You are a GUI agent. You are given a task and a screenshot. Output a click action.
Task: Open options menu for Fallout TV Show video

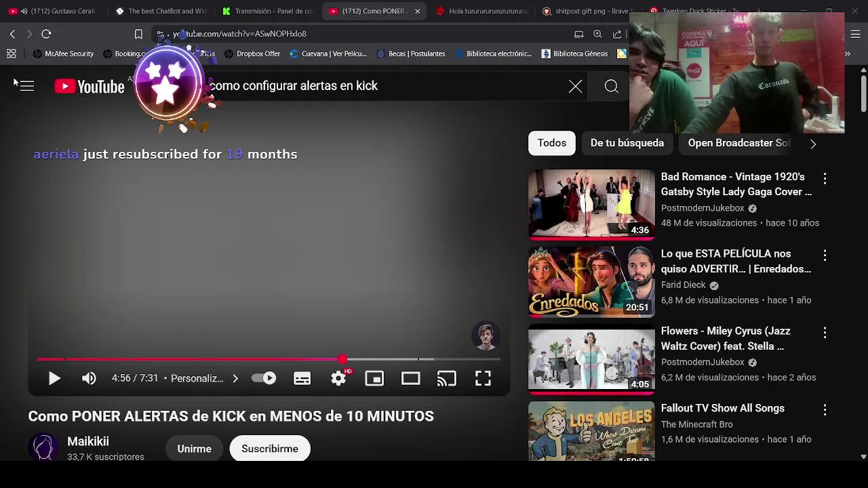click(825, 410)
